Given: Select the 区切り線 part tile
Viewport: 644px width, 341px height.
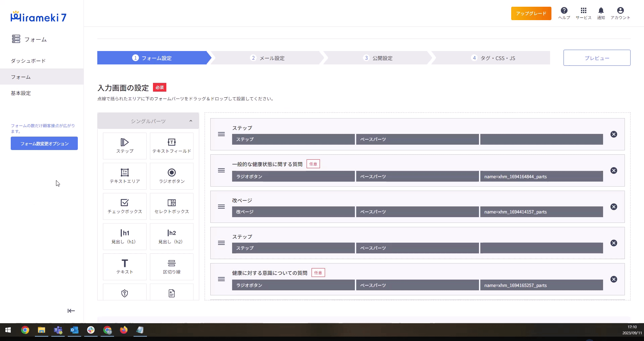Looking at the screenshot, I should click(171, 267).
